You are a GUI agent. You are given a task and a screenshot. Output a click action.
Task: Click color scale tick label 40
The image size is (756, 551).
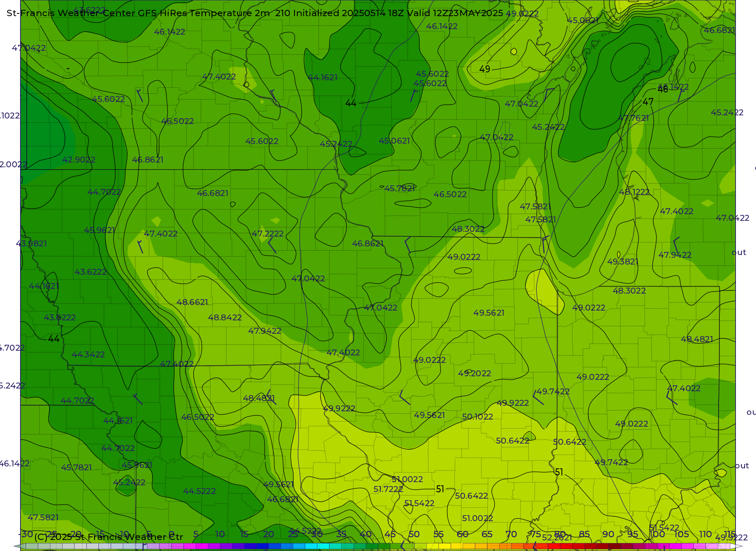(x=365, y=534)
